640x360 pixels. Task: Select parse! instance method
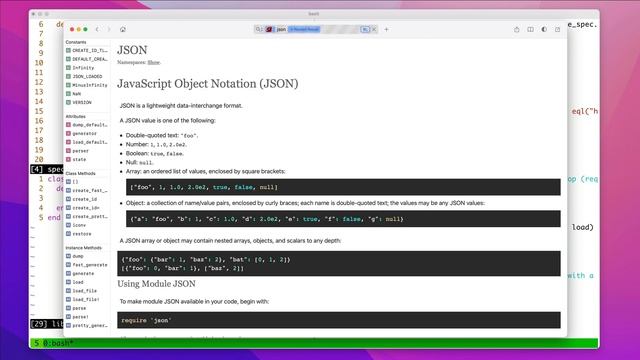pyautogui.click(x=77, y=317)
